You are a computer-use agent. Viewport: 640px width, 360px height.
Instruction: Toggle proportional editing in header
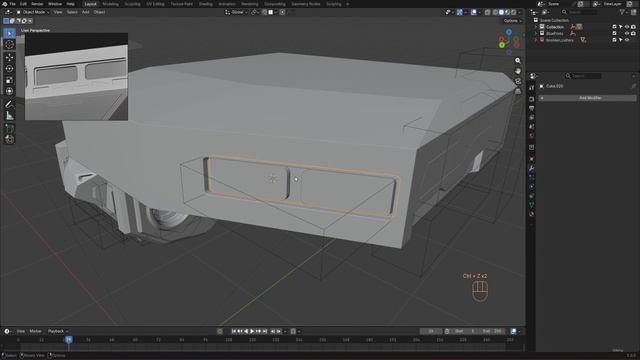point(282,12)
